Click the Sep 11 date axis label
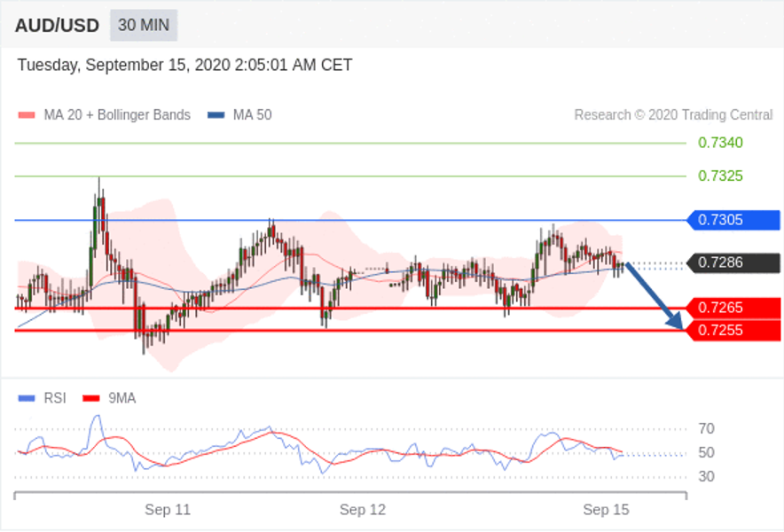 (x=168, y=510)
